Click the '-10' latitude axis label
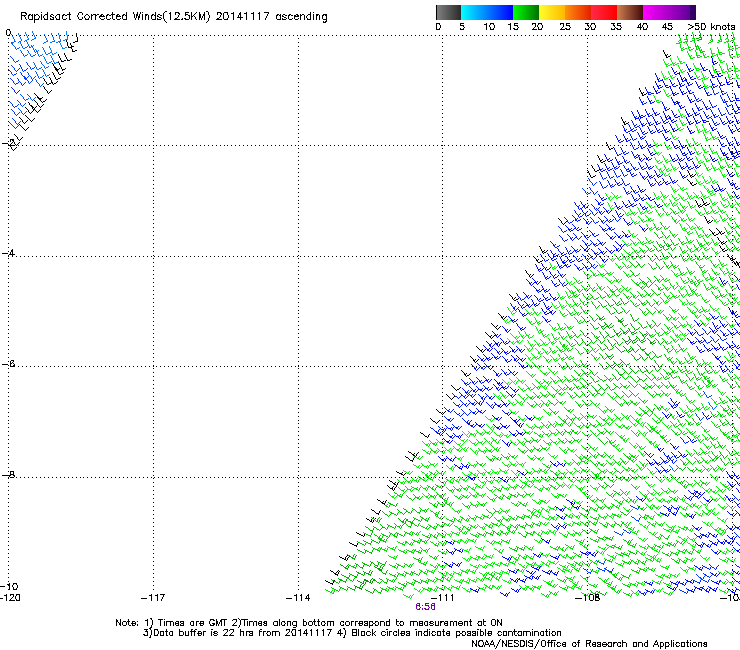 coord(9,587)
